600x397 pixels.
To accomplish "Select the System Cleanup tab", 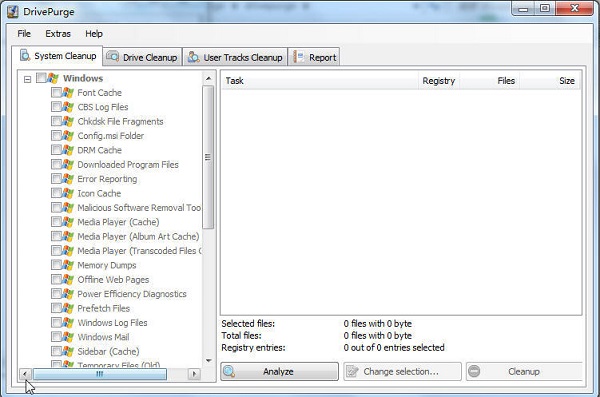I will point(57,56).
